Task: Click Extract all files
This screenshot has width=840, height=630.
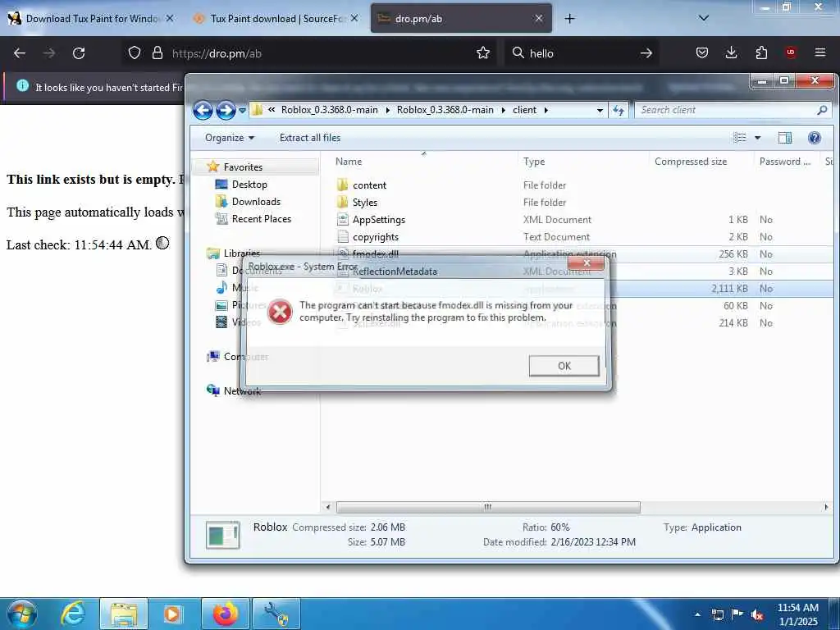Action: pos(309,138)
